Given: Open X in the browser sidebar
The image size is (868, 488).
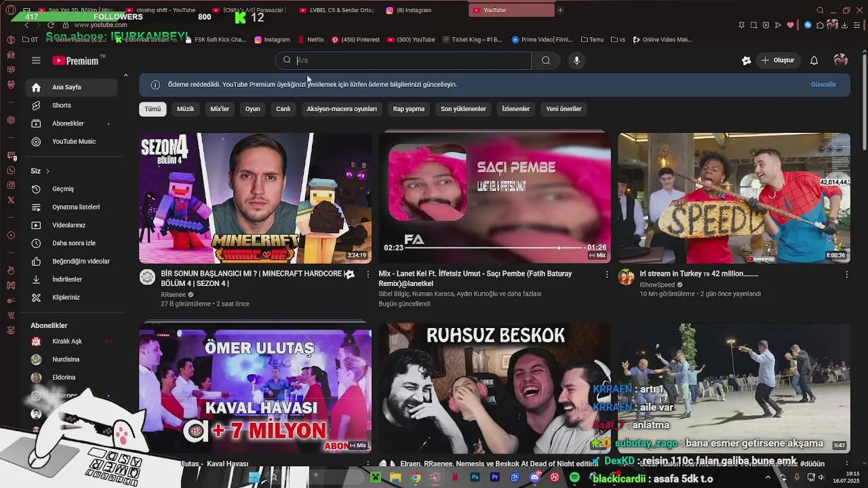Looking at the screenshot, I should tap(11, 200).
